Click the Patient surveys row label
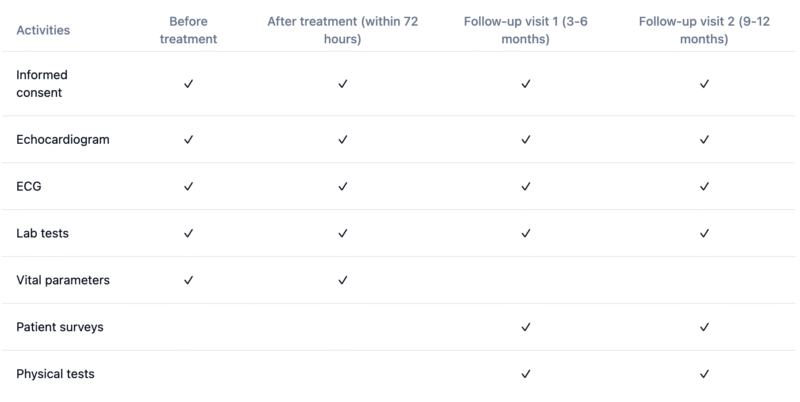 [60, 327]
